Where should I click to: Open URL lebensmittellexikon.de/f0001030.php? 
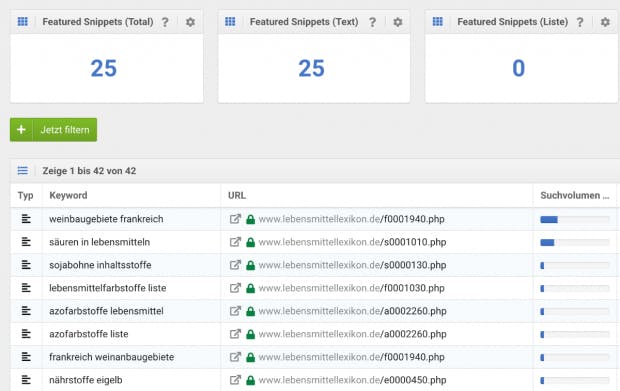point(352,288)
